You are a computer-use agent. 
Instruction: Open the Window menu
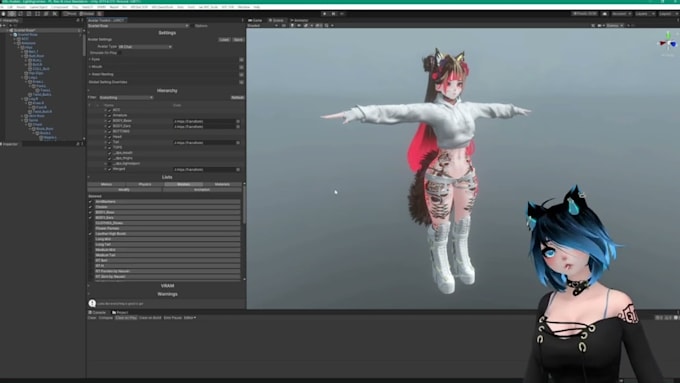pyautogui.click(x=244, y=7)
